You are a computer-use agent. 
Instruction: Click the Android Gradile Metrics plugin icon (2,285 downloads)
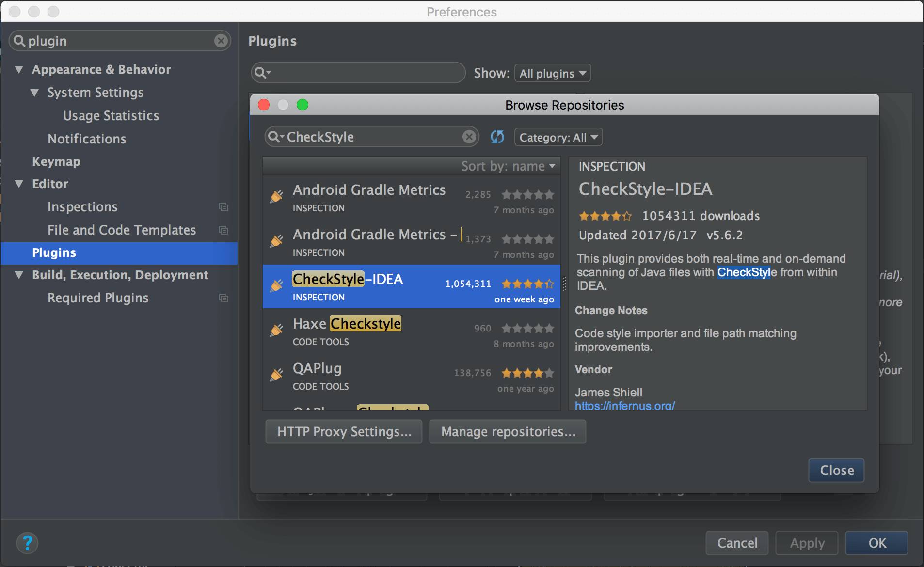pos(276,196)
